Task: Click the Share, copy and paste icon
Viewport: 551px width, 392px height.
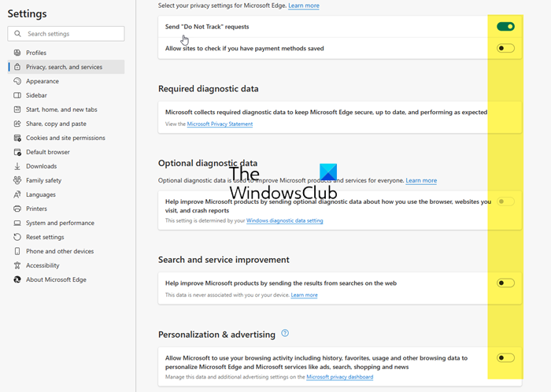Action: click(x=17, y=124)
